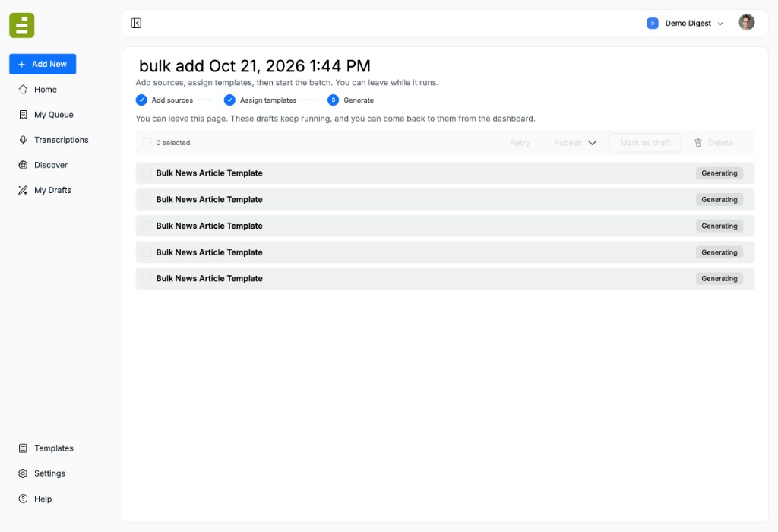Click the plus icon in Add New
The width and height of the screenshot is (778, 532).
pos(21,64)
